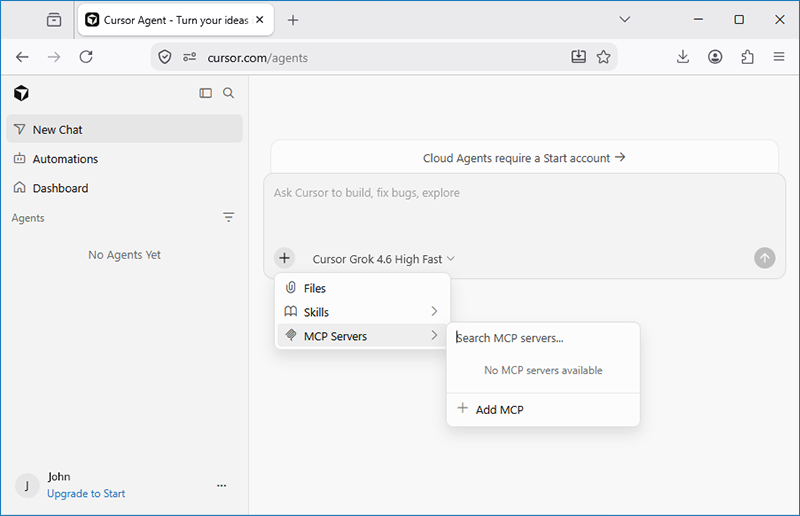Click the No MCP servers available text

click(x=543, y=370)
